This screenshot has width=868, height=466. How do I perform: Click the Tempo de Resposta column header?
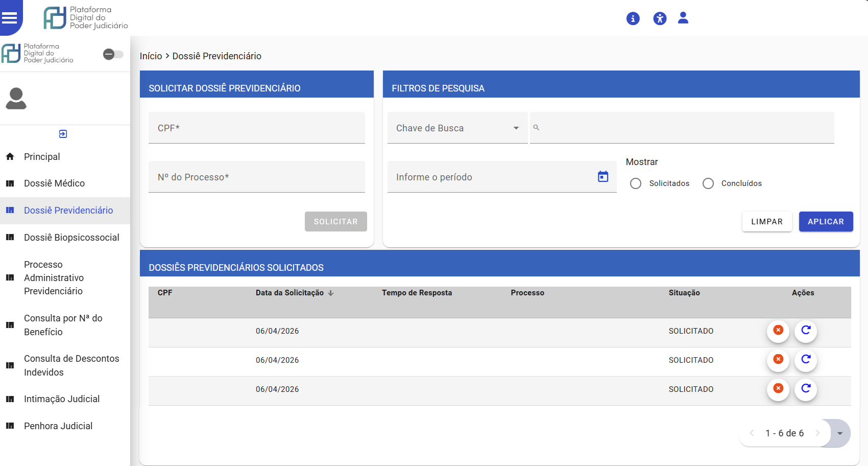[417, 293]
